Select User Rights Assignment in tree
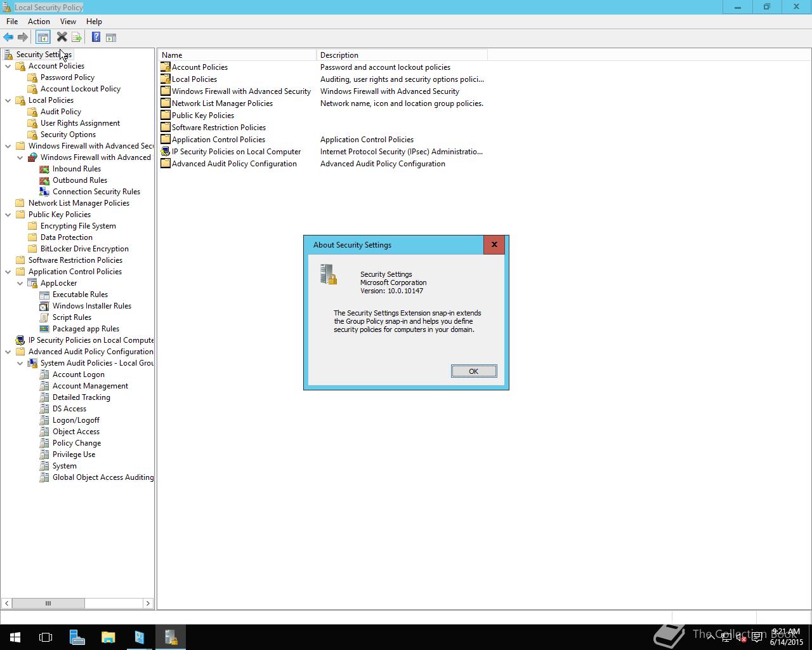The width and height of the screenshot is (812, 650). click(80, 123)
